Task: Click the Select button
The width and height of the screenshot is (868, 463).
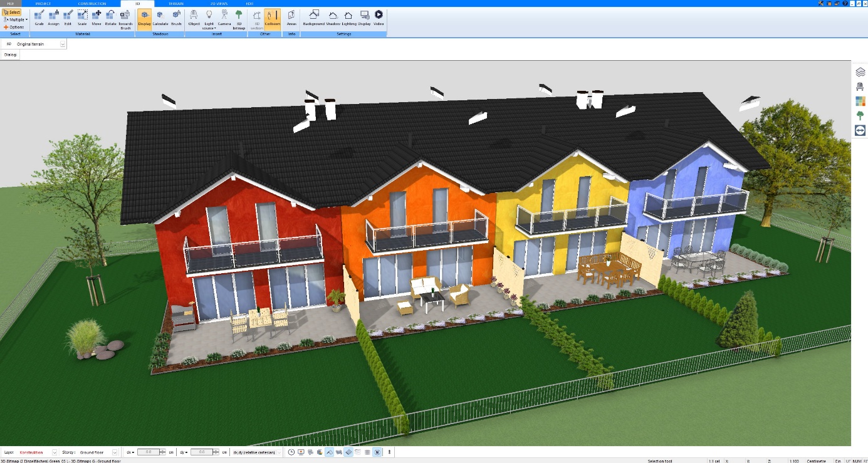Action: click(13, 11)
